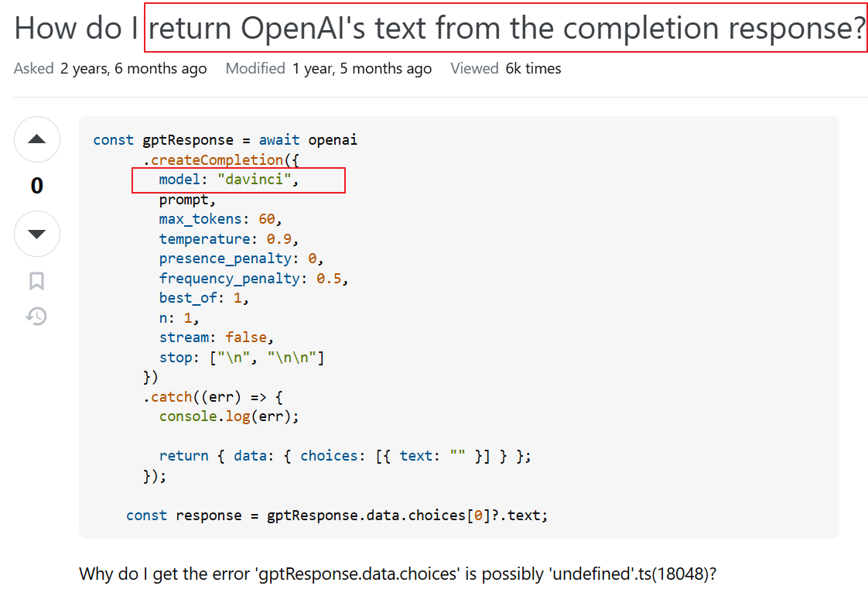This screenshot has width=868, height=603.
Task: Downvote the question
Action: (x=37, y=234)
